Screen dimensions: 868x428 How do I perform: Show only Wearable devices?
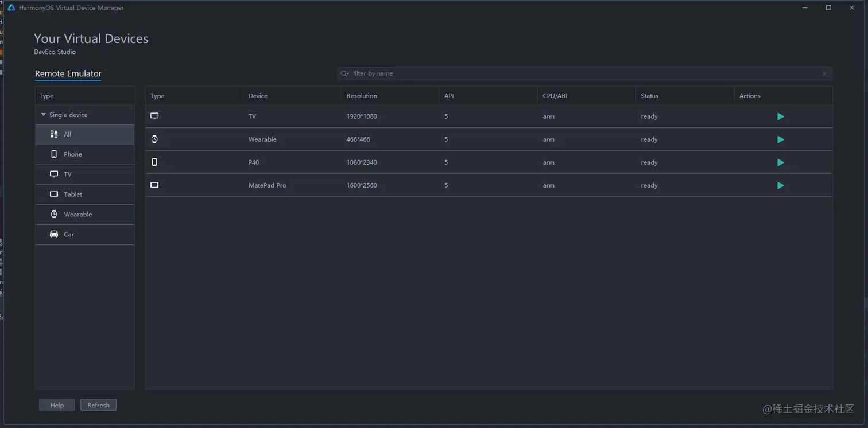85,215
